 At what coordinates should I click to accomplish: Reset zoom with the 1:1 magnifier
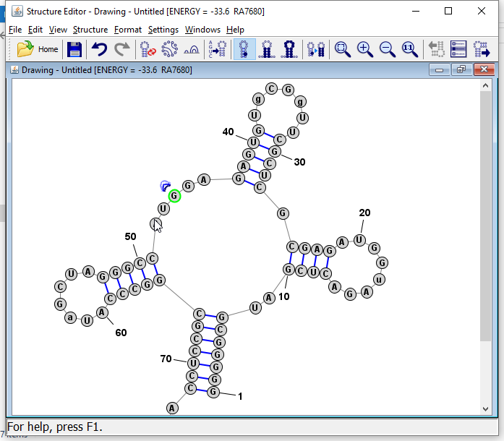coord(410,49)
